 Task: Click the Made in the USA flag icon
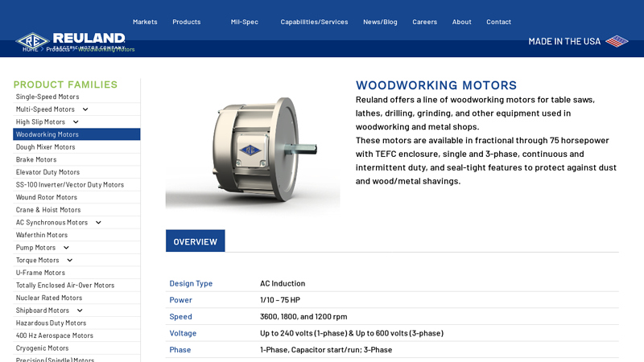617,41
